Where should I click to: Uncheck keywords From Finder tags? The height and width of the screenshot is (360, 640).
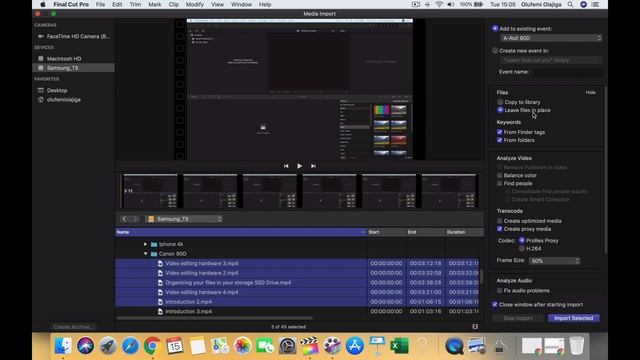[500, 132]
